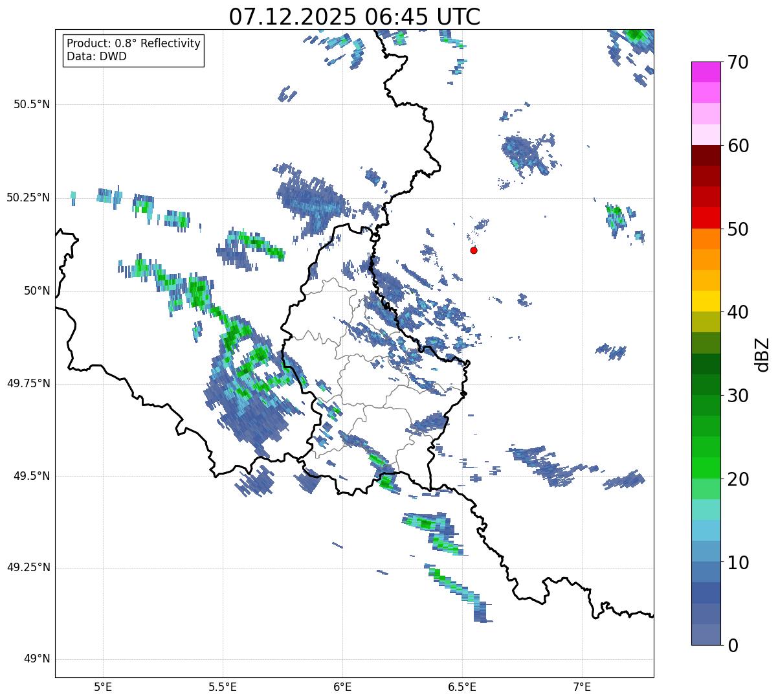Image resolution: width=778 pixels, height=700 pixels.
Task: Click the red location marker dot
Action: [x=474, y=250]
